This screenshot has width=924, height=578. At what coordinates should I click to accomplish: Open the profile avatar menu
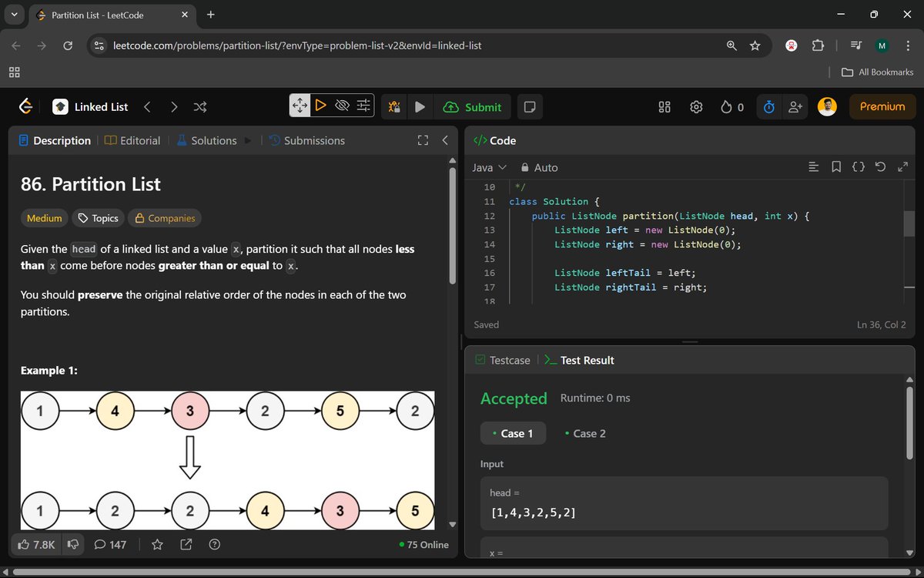[x=827, y=107]
